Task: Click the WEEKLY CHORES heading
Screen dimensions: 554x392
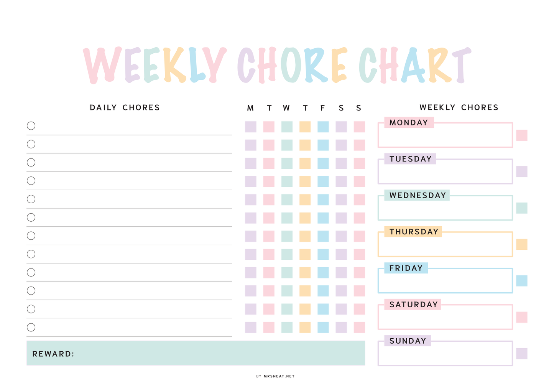Action: pyautogui.click(x=459, y=107)
